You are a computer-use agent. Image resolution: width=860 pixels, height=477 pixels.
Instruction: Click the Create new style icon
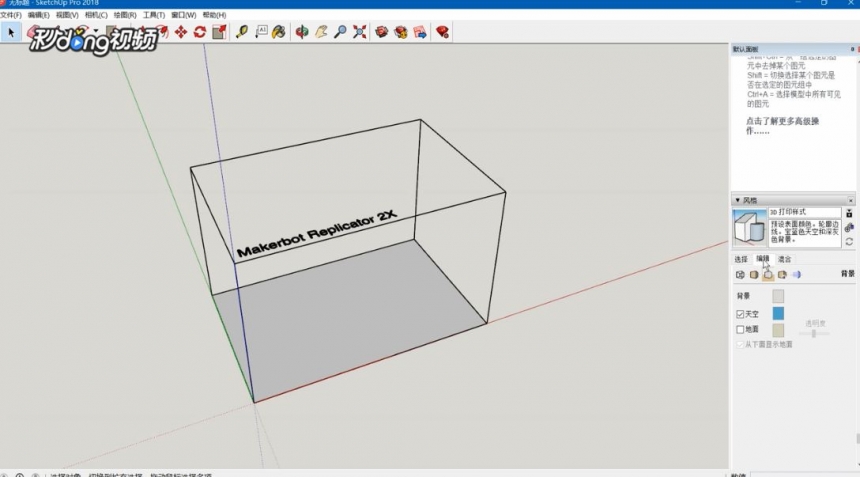coord(849,227)
